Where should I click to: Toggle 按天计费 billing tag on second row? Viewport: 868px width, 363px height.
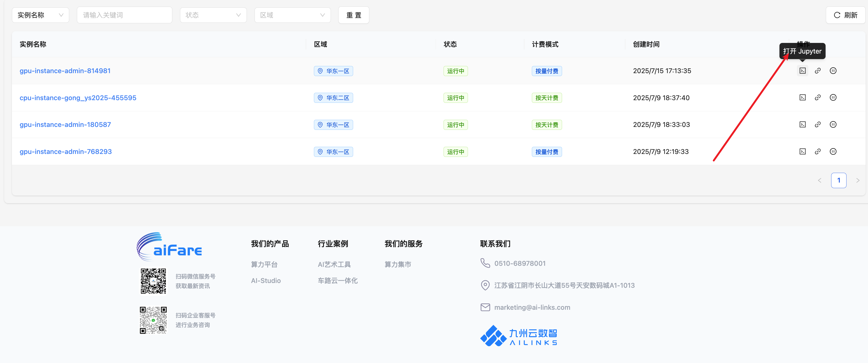(547, 98)
